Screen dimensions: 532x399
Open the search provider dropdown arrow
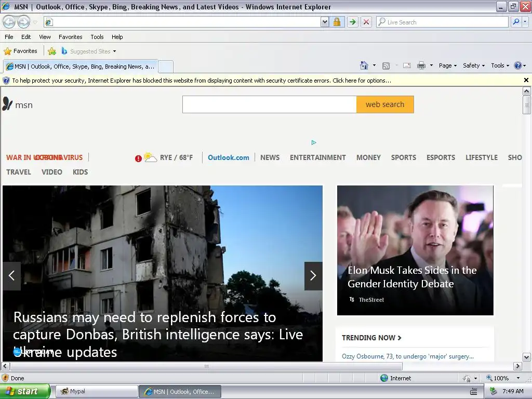[525, 22]
